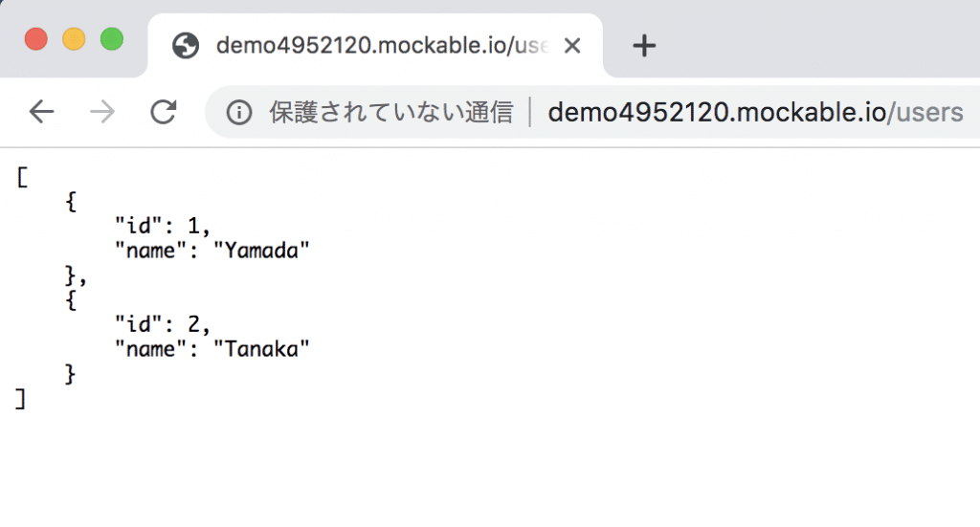Click the closing square bracket of the JSON
This screenshot has height=527, width=980.
[x=21, y=399]
